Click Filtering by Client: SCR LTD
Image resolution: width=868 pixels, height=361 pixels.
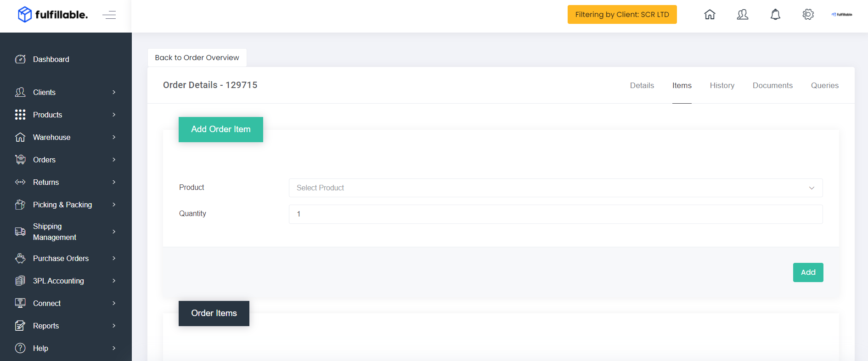[x=622, y=15]
